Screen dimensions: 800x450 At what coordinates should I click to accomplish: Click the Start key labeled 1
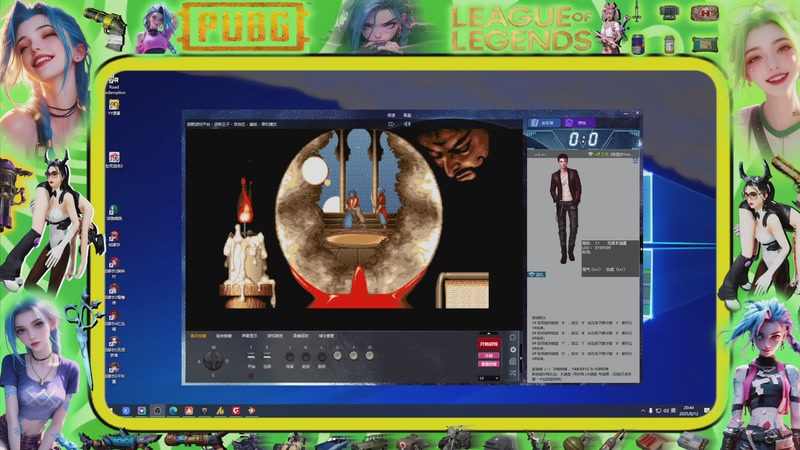(251, 356)
